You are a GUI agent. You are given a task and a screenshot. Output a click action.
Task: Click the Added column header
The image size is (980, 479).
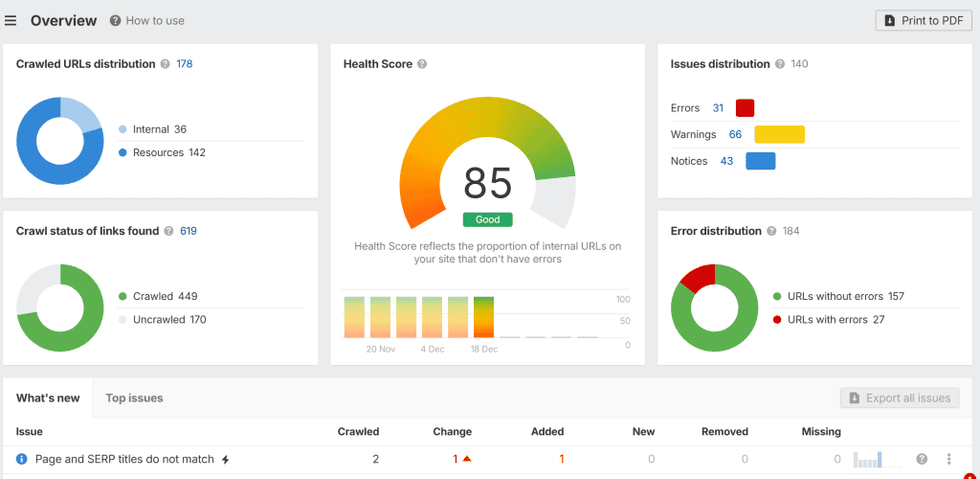tap(547, 431)
